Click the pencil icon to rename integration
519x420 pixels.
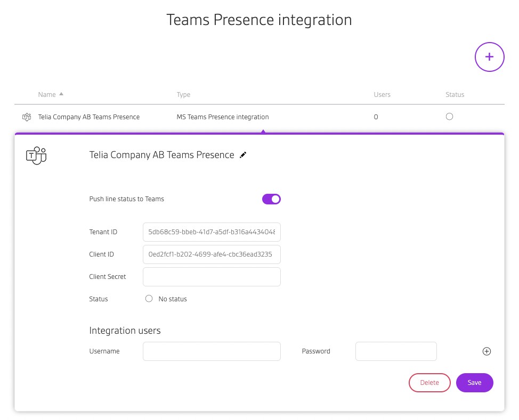243,155
